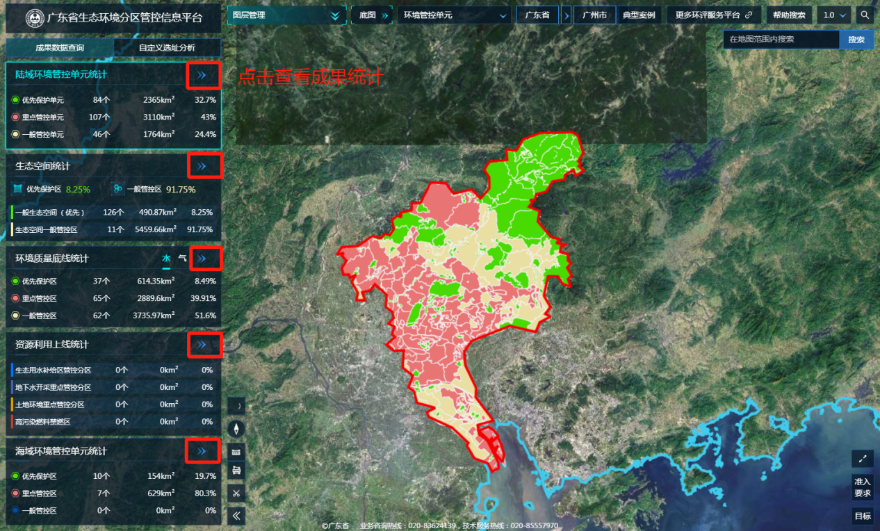Expand the 图层管理 layer management dropdown
Viewport: 880px width, 531px height.
click(285, 15)
